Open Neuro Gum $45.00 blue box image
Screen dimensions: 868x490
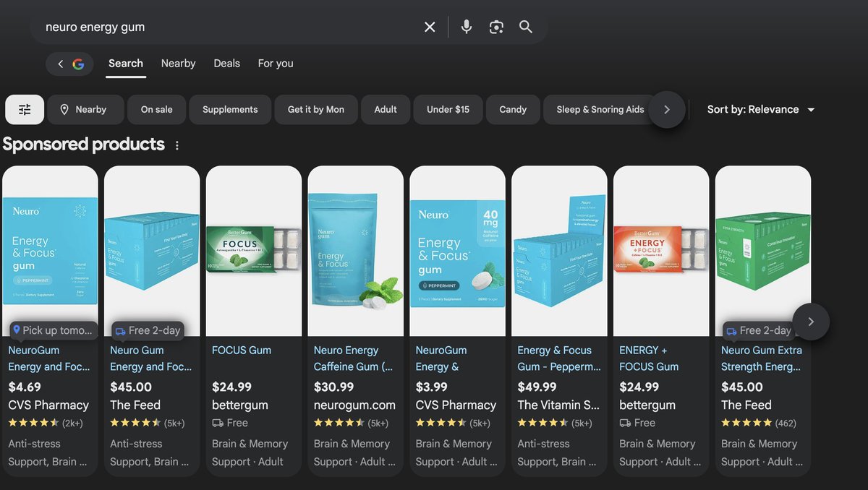point(152,251)
